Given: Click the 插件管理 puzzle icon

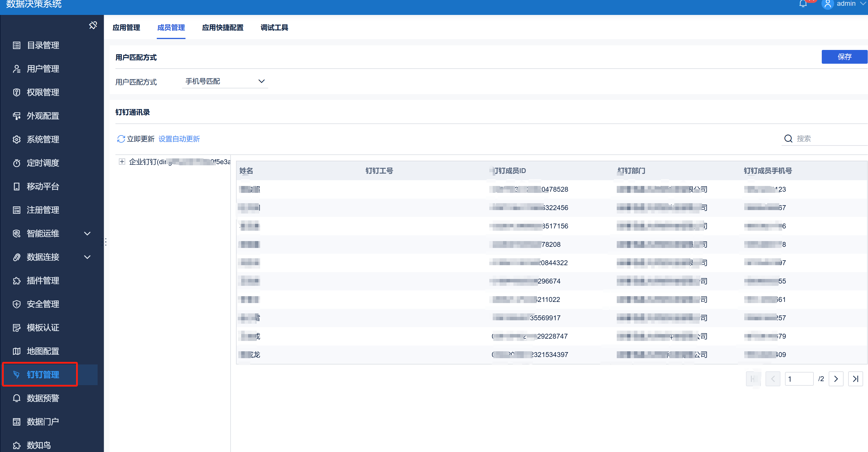Looking at the screenshot, I should tap(17, 281).
